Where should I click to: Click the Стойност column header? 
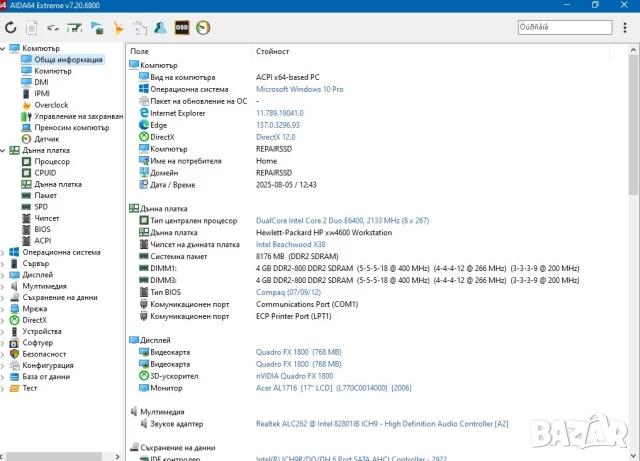[272, 50]
